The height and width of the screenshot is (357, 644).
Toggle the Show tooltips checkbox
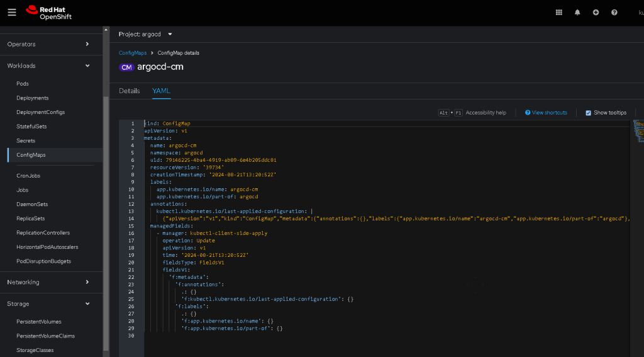click(x=588, y=113)
